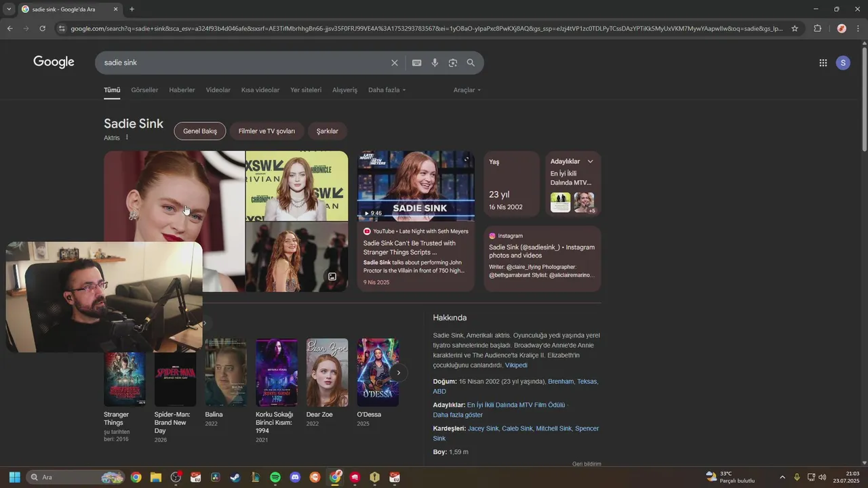Click the Daha fazla göster link
Viewport: 868px width, 488px height.
458,415
